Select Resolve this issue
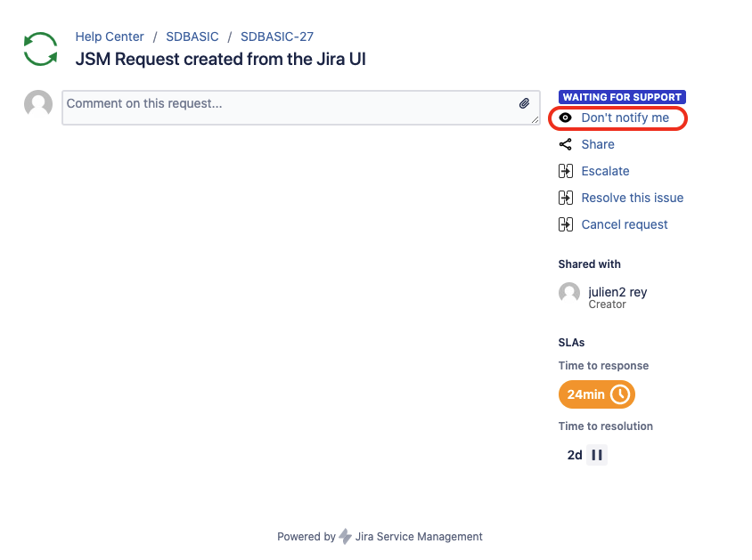This screenshot has width=752, height=560. coord(632,198)
